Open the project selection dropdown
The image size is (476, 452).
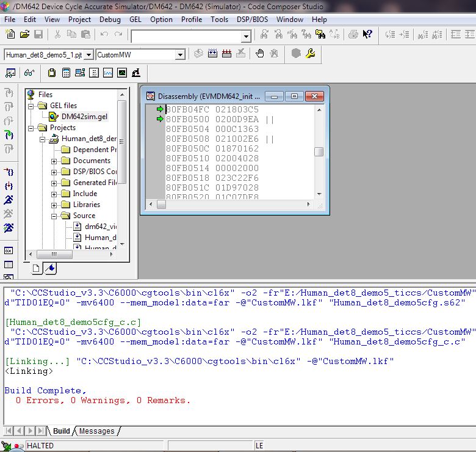[x=88, y=55]
